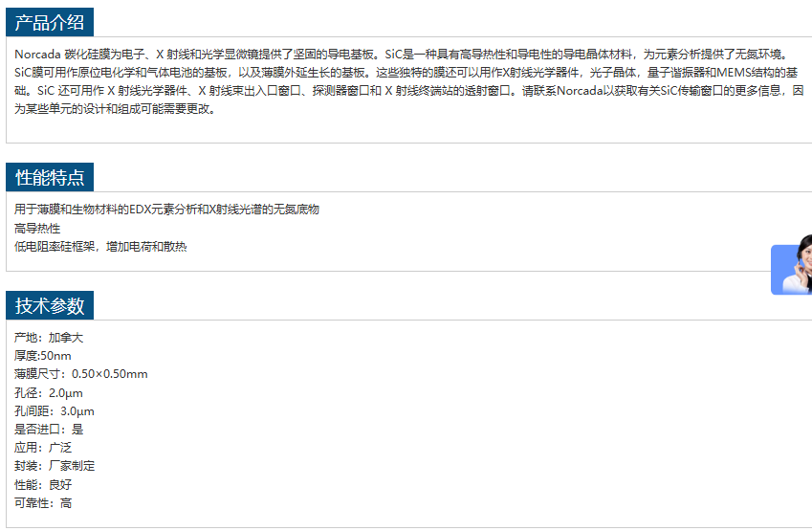Click the 可靠性：高 specification
This screenshot has height=531, width=812.
(x=43, y=503)
